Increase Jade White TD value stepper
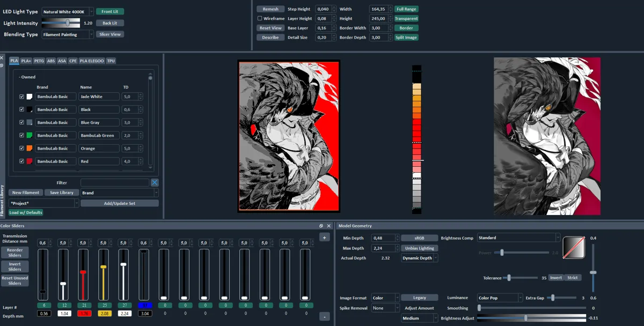Viewport: 644px width, 326px height. (141, 95)
